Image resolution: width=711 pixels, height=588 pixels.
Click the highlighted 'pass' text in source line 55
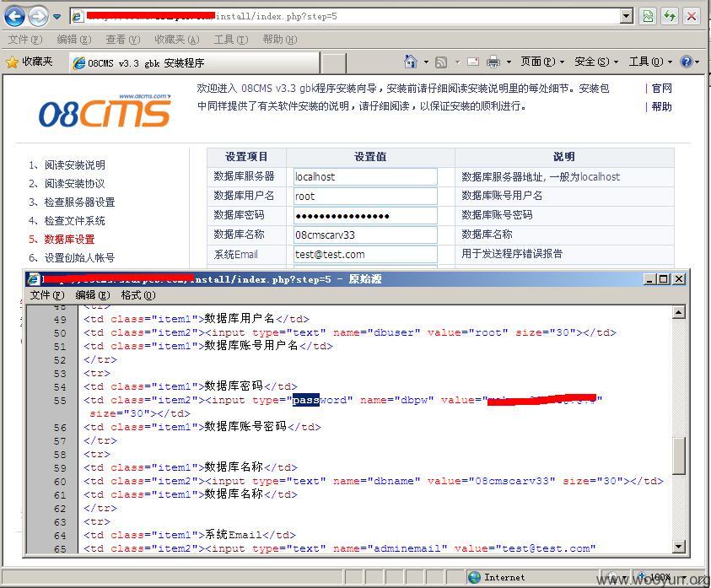306,400
